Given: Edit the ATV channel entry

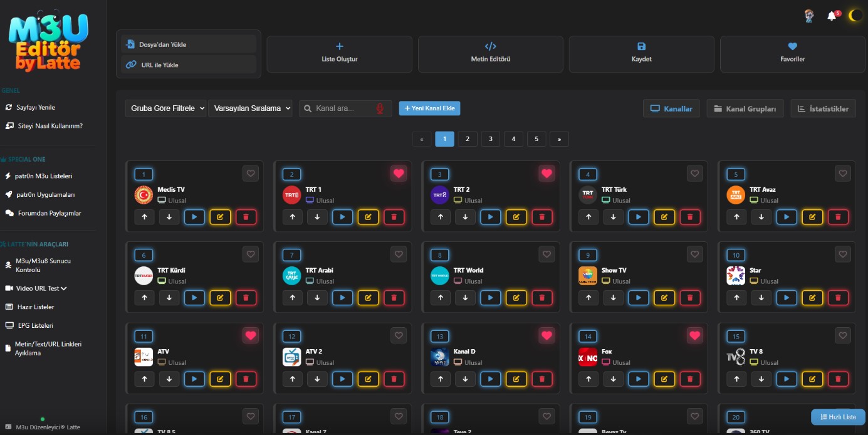Looking at the screenshot, I should 220,379.
